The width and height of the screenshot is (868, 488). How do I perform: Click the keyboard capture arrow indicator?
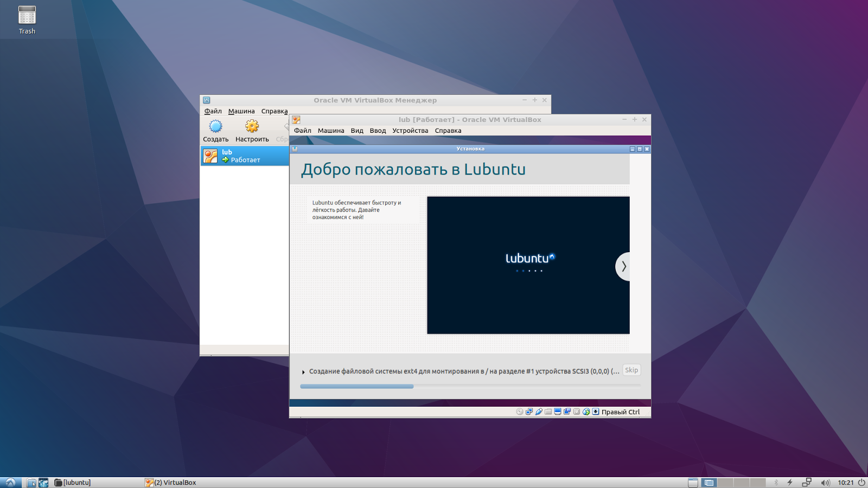pos(596,412)
